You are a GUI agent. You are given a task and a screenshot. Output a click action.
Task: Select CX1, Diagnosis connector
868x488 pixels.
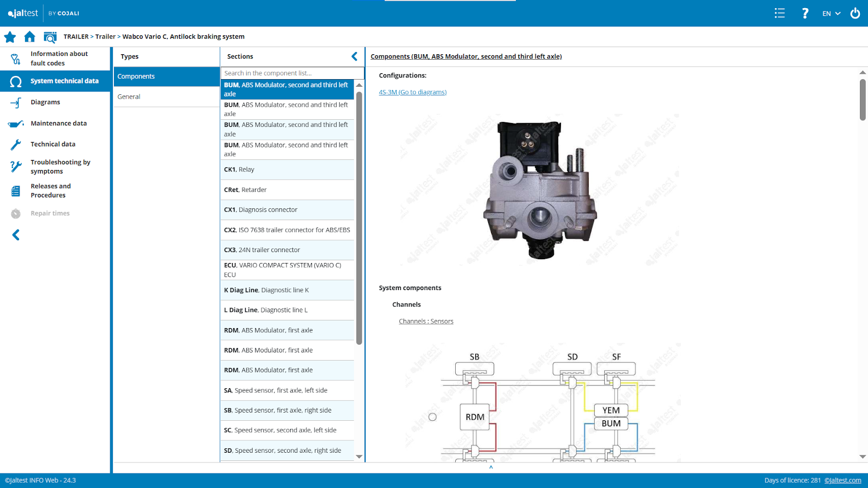[x=287, y=210]
